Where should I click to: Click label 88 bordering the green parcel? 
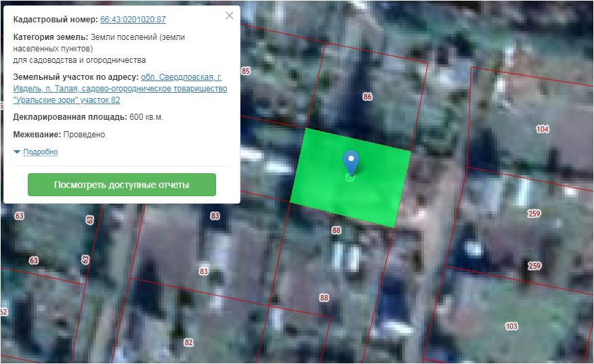tap(336, 231)
